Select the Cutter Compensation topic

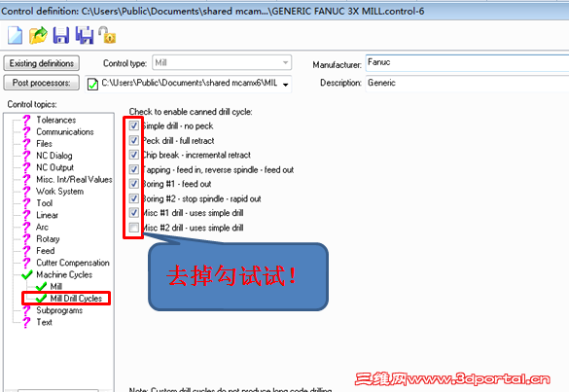73,263
